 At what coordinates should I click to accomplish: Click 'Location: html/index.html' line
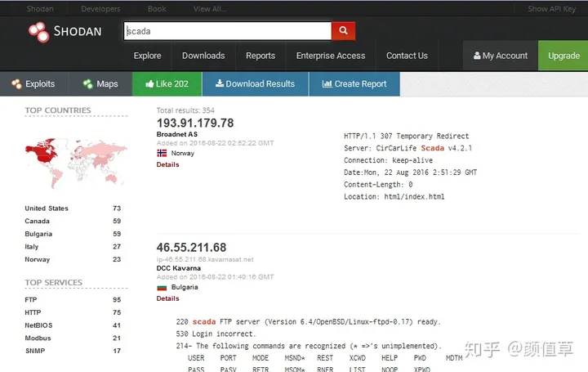394,197
